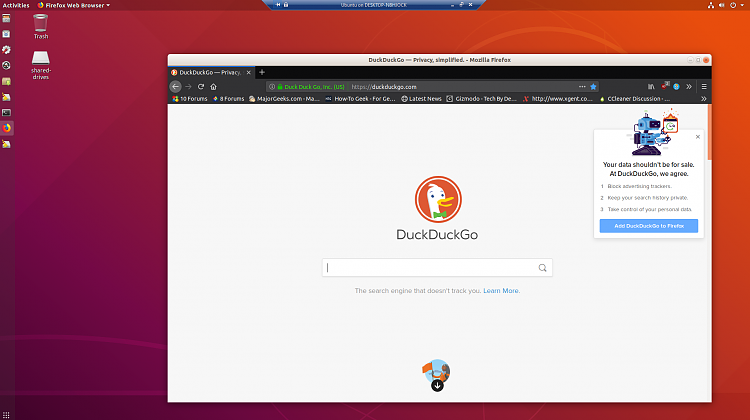Click the Firefox icon in the dock
The height and width of the screenshot is (420, 750).
(6, 128)
